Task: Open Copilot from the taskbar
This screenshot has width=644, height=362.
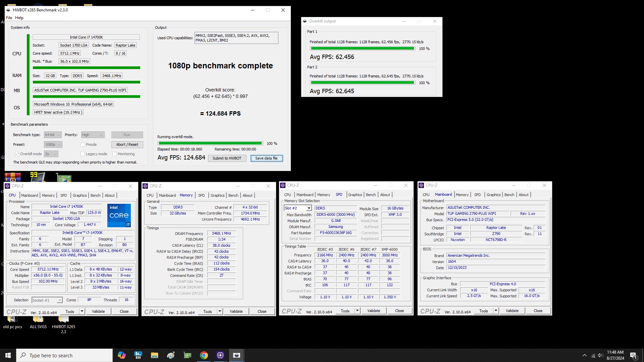Action: click(121, 355)
